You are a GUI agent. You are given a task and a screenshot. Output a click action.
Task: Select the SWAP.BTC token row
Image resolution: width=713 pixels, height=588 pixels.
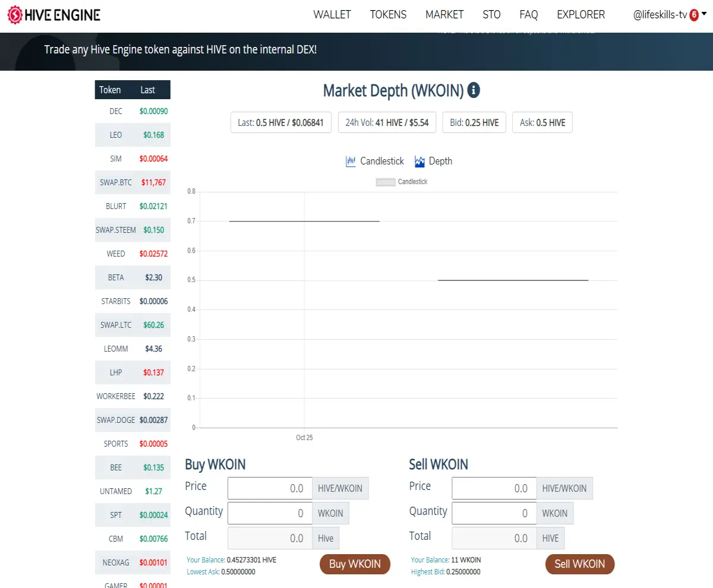click(x=132, y=182)
